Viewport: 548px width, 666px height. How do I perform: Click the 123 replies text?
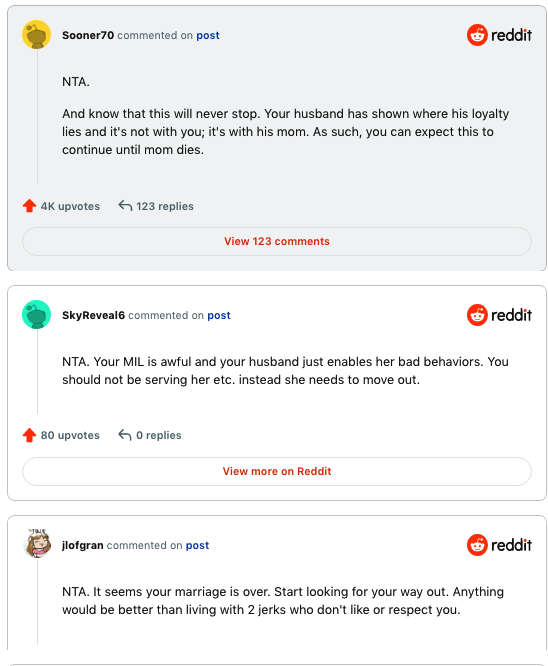click(x=165, y=206)
